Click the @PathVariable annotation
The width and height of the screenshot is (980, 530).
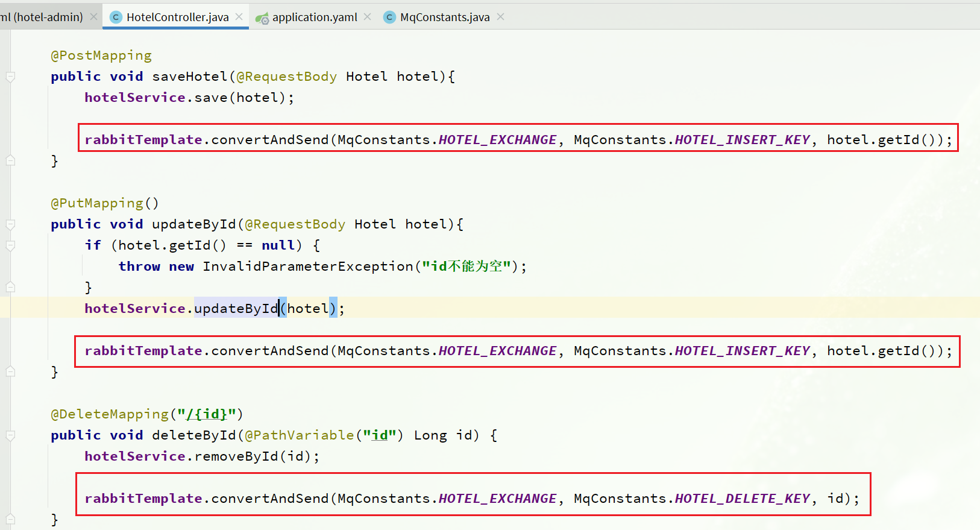tap(300, 435)
